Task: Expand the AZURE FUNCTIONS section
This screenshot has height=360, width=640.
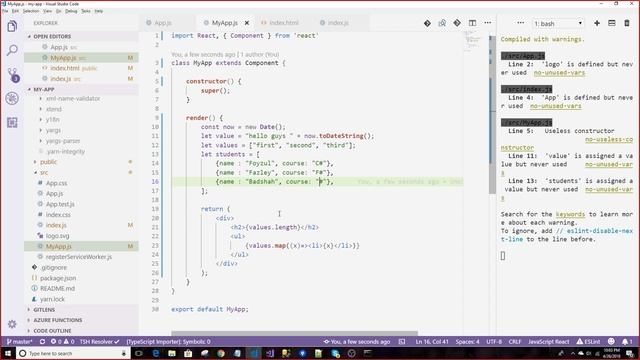Action: (58, 320)
